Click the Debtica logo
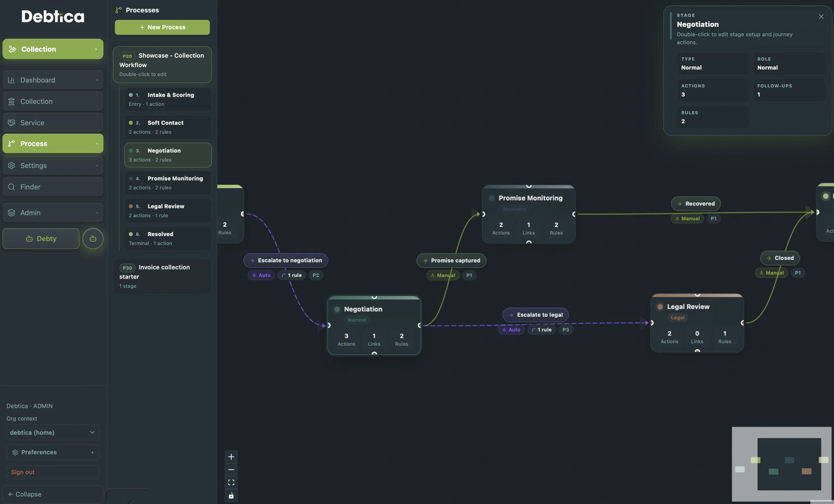 53,16
